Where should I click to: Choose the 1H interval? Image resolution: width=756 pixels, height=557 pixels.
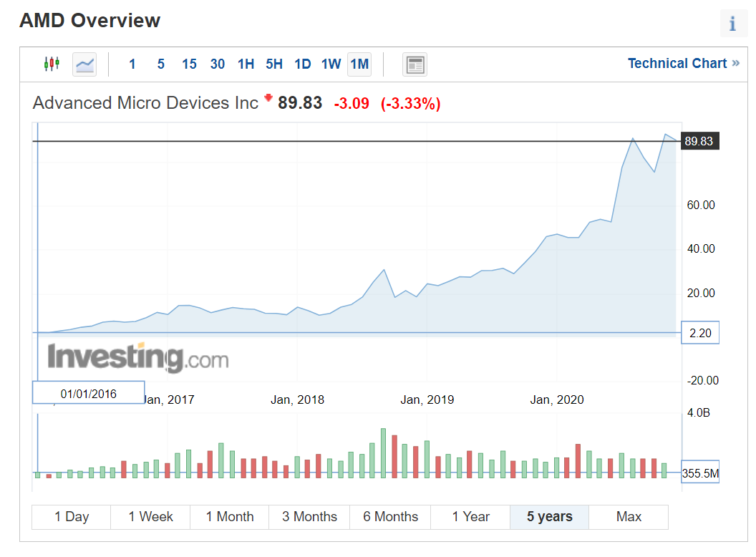coord(246,64)
